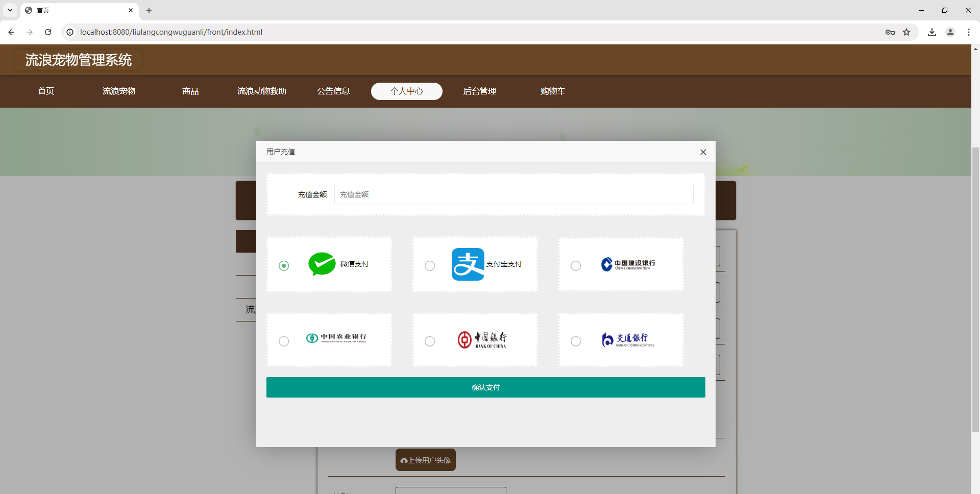The image size is (980, 494).
Task: Choose China Construction Bank radio option
Action: tap(576, 265)
